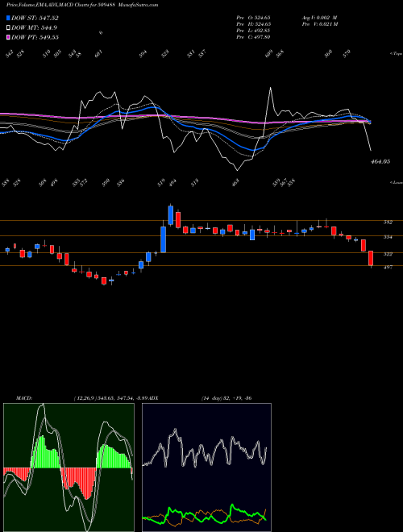This screenshot has width=403, height=532.
Task: Click the 'Pre H: 524.65' high value
Action: click(253, 24)
